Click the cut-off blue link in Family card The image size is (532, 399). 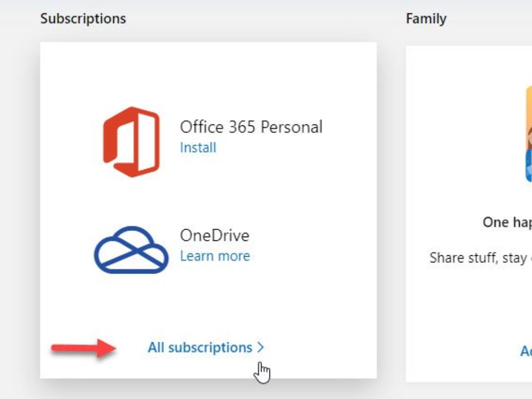pos(526,351)
